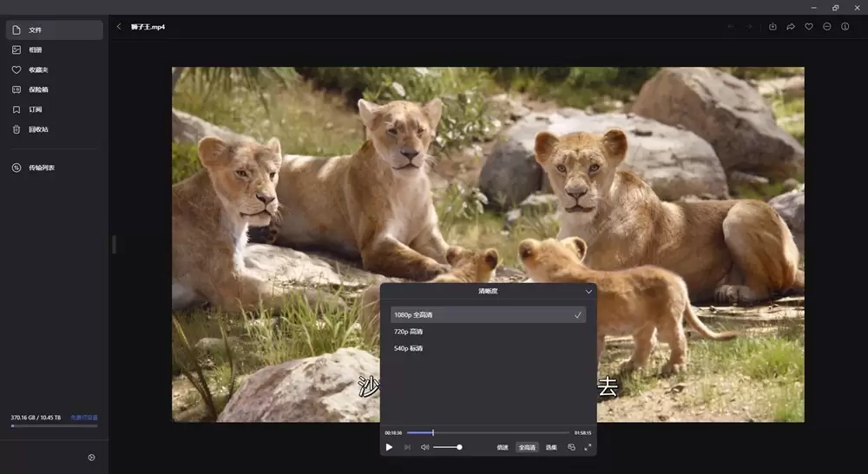Screen dimensions: 868x474
Task: Click the 370.16 GB / 10.45 TB storage text
Action: tap(36, 418)
